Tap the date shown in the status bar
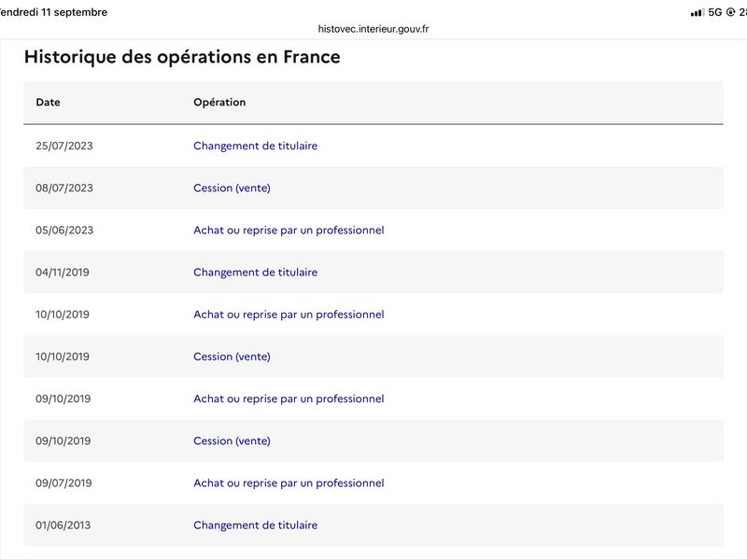Screen dimensions: 747x560 click(52, 12)
